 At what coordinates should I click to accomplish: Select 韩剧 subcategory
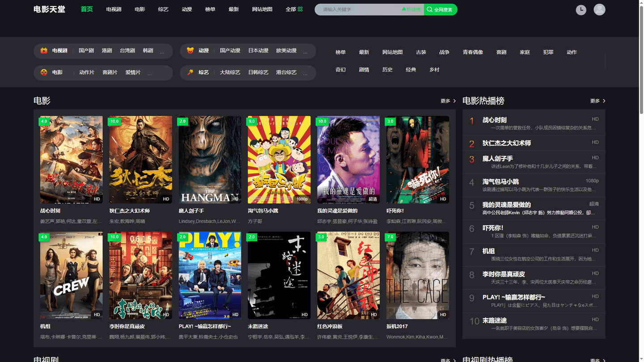[x=148, y=51]
